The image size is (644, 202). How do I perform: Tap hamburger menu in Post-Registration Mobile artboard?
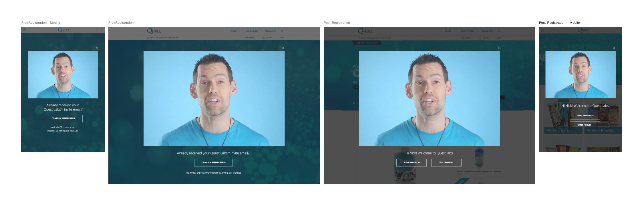pos(542,30)
